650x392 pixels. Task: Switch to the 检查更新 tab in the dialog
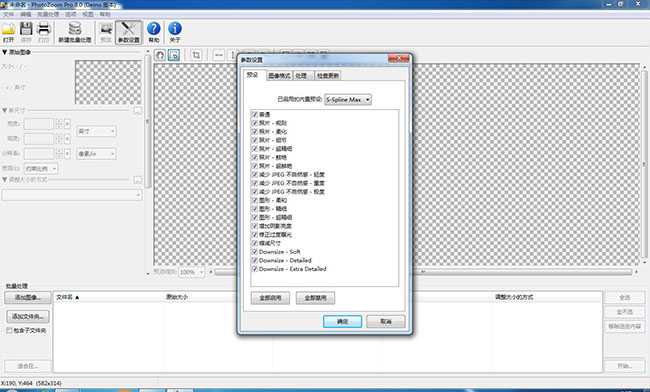[x=327, y=75]
